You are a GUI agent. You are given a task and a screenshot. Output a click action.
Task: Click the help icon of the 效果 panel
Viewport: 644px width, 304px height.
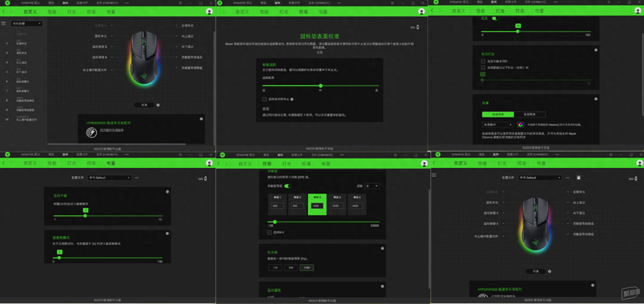coord(596,99)
